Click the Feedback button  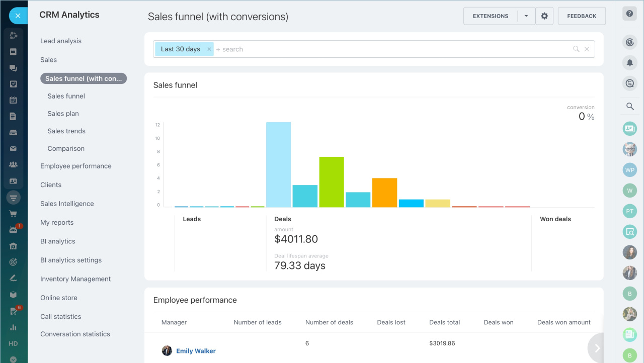pyautogui.click(x=582, y=16)
